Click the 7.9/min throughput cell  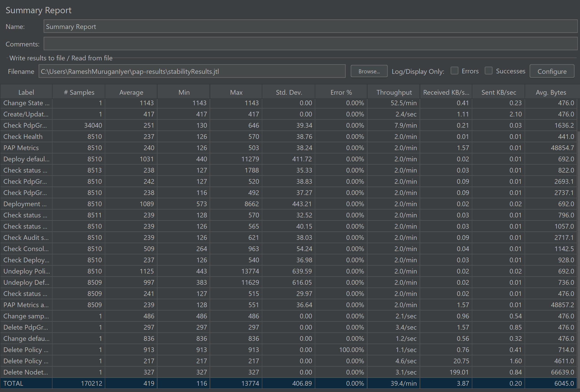click(x=394, y=125)
